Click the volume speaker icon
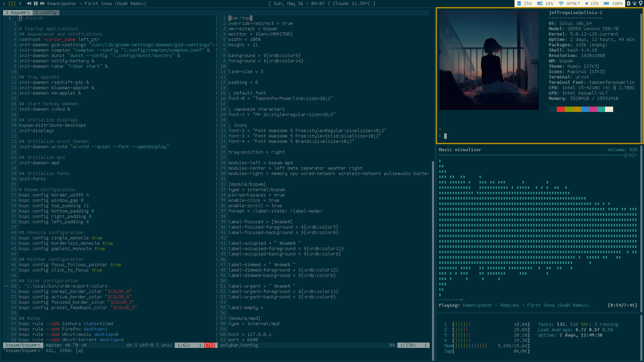This screenshot has width=644, height=362. (x=586, y=3)
